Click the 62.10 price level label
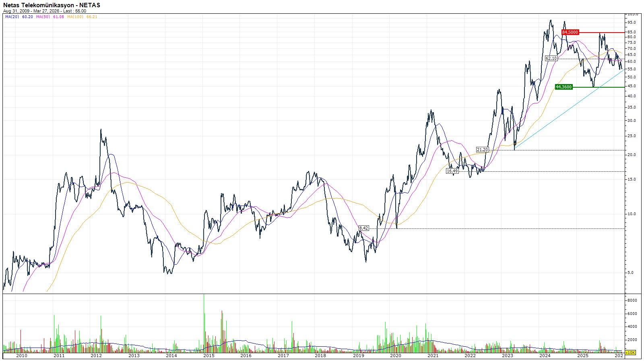The width and height of the screenshot is (644, 362). coord(551,58)
